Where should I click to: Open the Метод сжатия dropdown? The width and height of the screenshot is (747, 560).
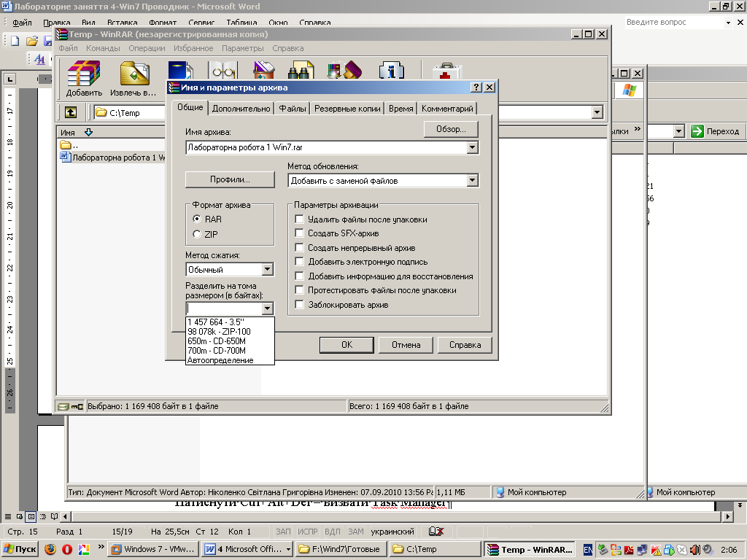[x=267, y=269]
